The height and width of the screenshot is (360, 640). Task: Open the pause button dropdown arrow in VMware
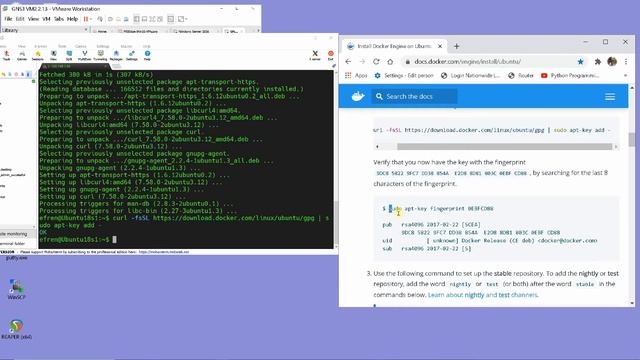91,19
